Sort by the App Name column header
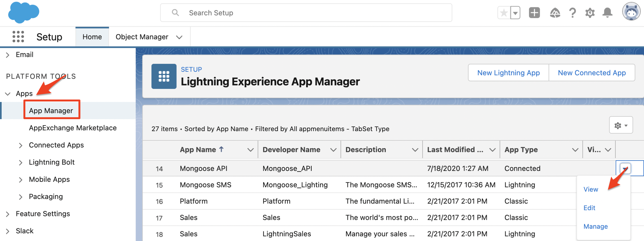Viewport: 644px width, 241px height. 198,150
